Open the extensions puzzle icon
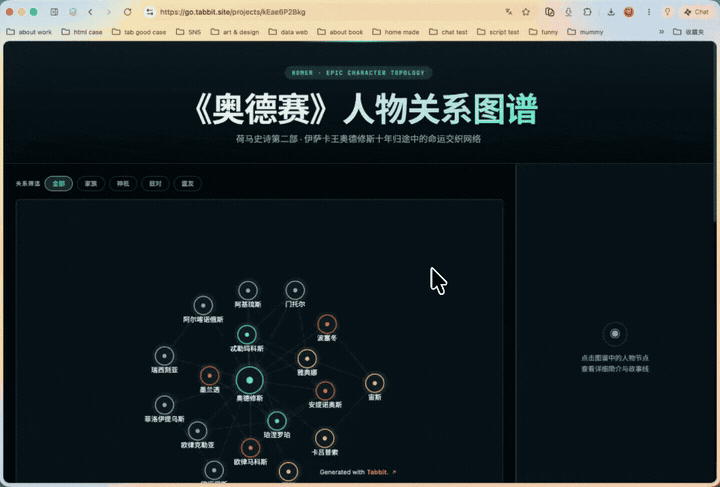This screenshot has width=720, height=487. pyautogui.click(x=587, y=12)
